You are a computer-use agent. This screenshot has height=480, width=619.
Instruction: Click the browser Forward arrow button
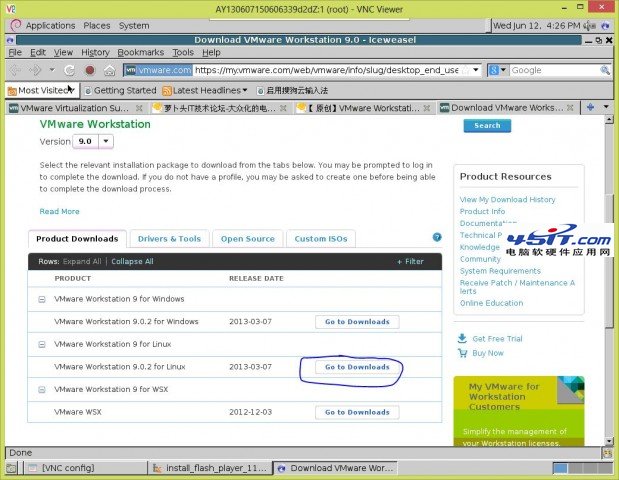click(x=35, y=70)
